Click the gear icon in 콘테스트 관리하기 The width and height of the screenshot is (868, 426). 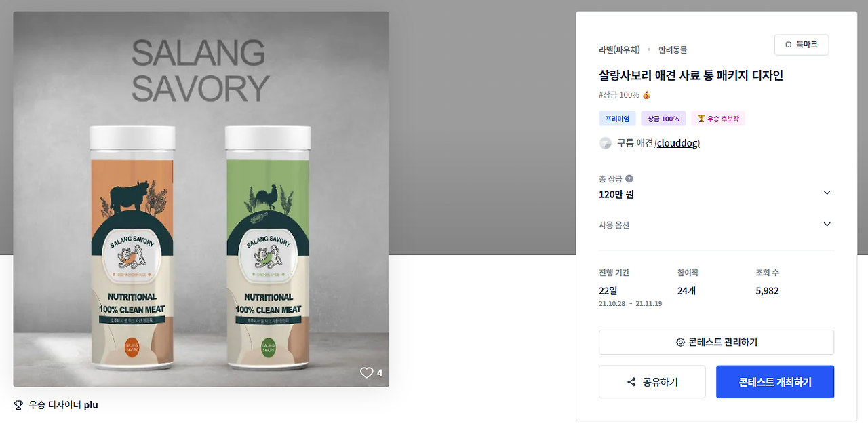(x=680, y=343)
